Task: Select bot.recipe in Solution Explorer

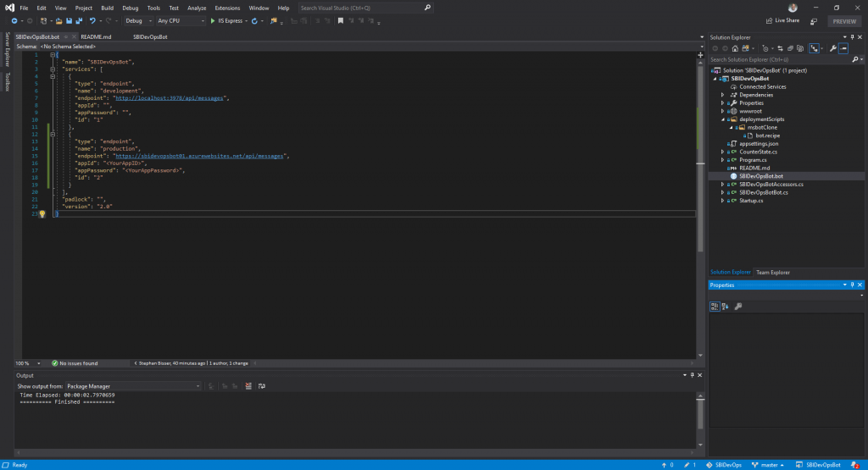Action: pyautogui.click(x=767, y=135)
